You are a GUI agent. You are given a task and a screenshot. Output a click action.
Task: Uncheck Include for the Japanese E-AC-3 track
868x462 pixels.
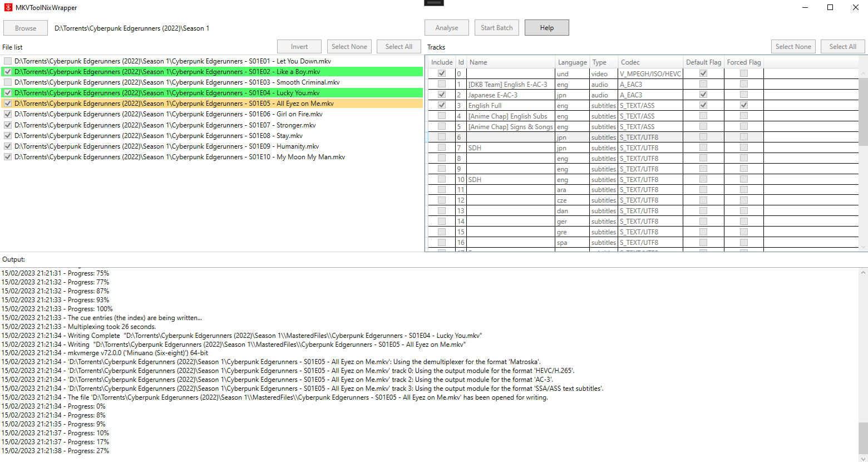441,95
